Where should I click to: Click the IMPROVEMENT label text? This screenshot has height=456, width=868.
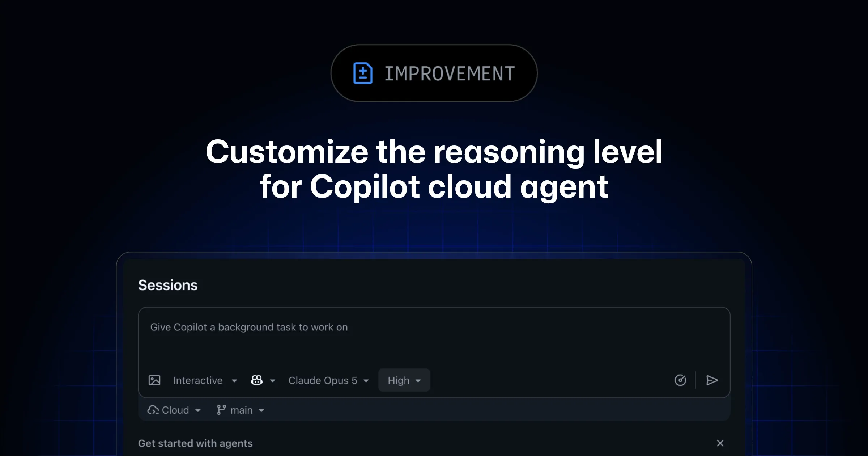click(450, 73)
